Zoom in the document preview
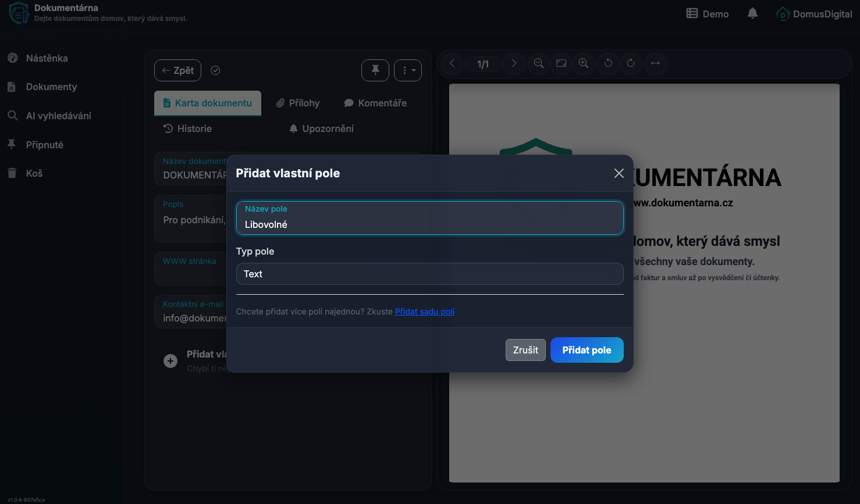This screenshot has width=860, height=504. [584, 63]
